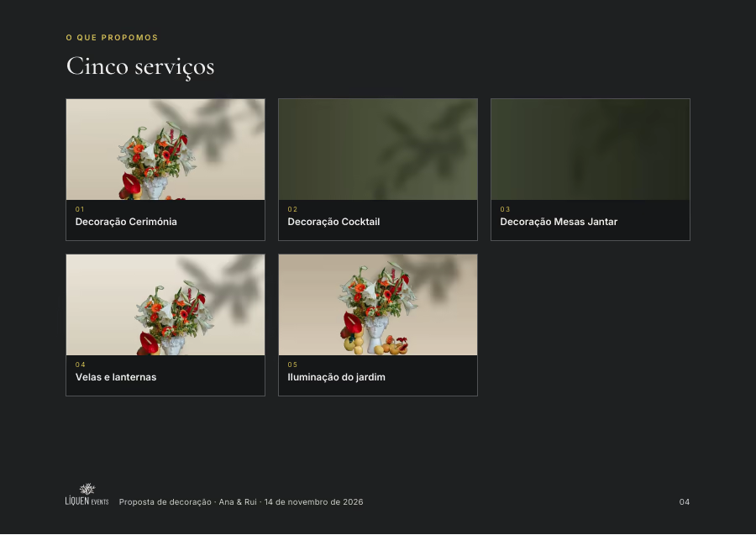Click the footer text 'Proposta de decoração · Ana & Rui'
Viewport: 756px width, 535px height.
tap(188, 502)
